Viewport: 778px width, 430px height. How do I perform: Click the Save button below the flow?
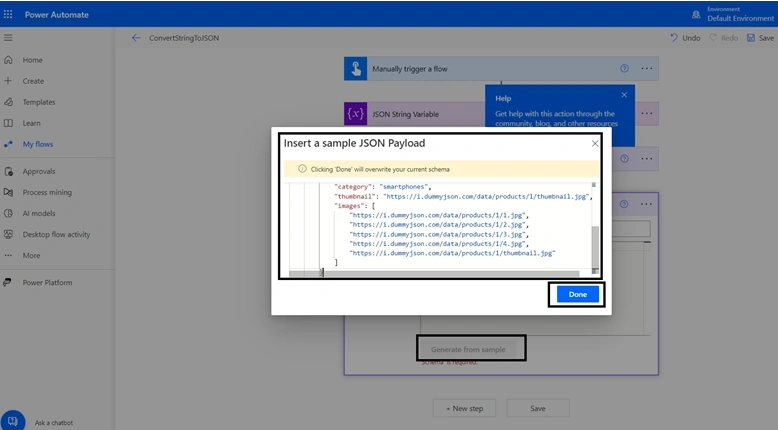[x=538, y=408]
